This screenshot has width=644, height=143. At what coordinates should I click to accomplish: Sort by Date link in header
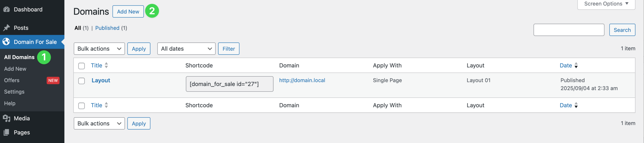click(x=566, y=65)
